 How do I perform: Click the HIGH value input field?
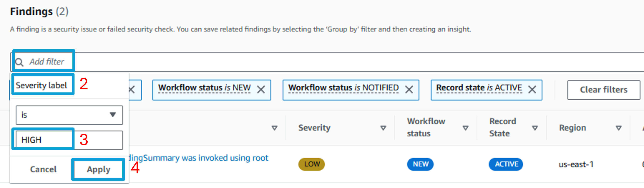coord(69,140)
